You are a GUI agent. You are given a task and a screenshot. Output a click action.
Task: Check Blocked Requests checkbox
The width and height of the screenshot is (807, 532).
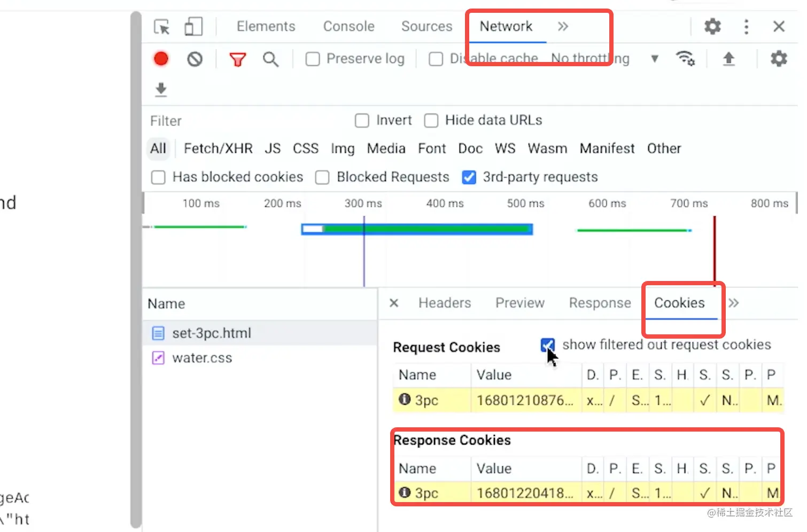[x=322, y=177]
